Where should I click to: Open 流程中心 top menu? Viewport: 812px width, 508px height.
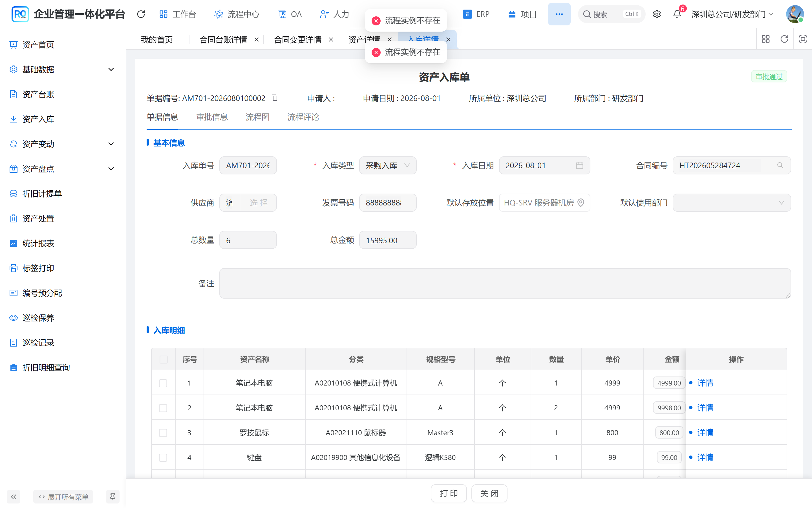tap(237, 14)
